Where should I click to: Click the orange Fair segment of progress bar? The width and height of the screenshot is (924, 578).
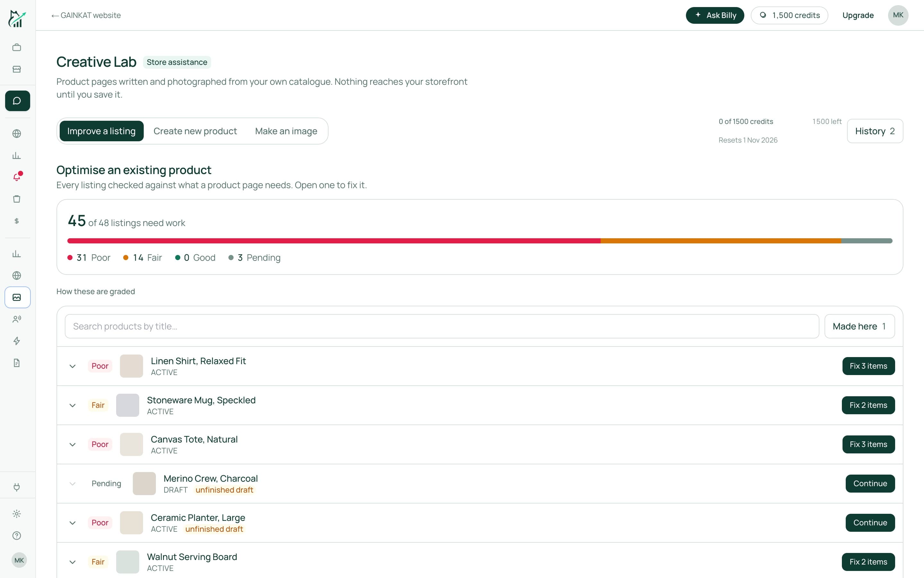pos(721,241)
